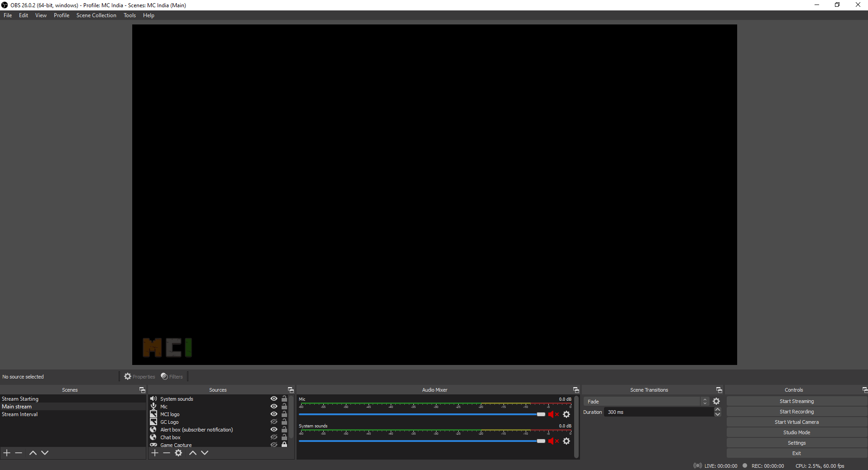The height and width of the screenshot is (470, 868).
Task: Enable Studio Mode
Action: [x=796, y=432]
